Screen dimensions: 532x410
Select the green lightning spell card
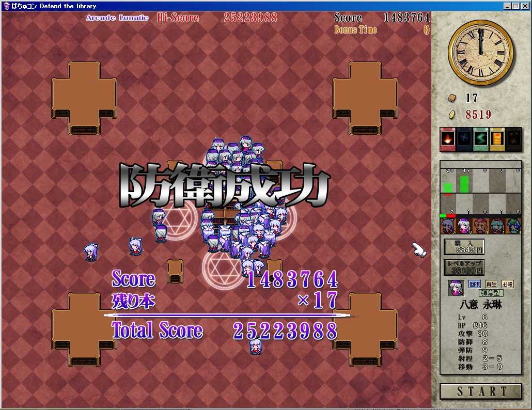coord(480,139)
